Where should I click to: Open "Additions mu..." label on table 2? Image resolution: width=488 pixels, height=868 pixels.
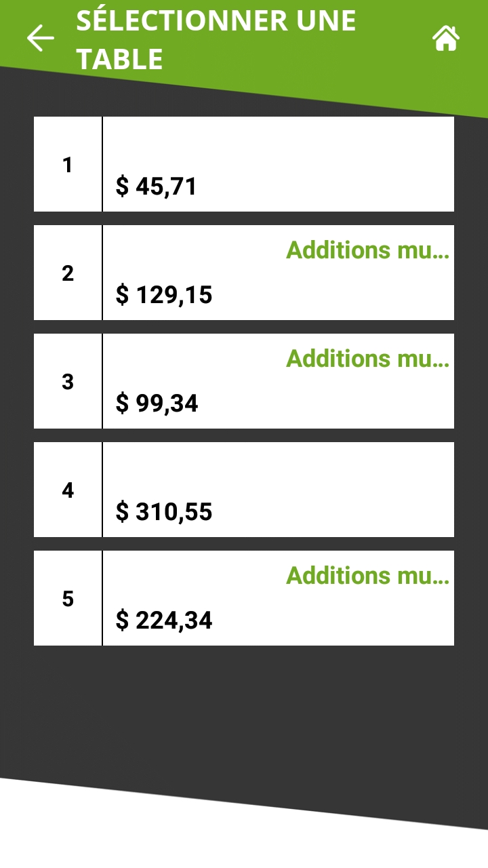pyautogui.click(x=367, y=250)
